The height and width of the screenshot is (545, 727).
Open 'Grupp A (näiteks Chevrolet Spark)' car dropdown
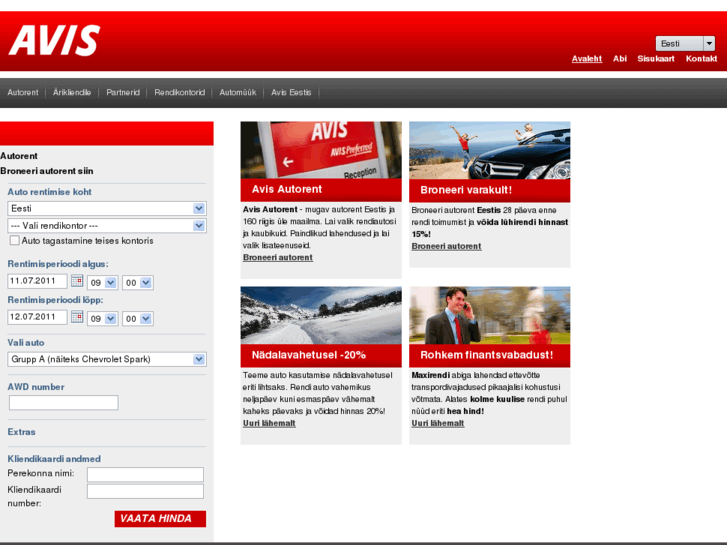(107, 359)
